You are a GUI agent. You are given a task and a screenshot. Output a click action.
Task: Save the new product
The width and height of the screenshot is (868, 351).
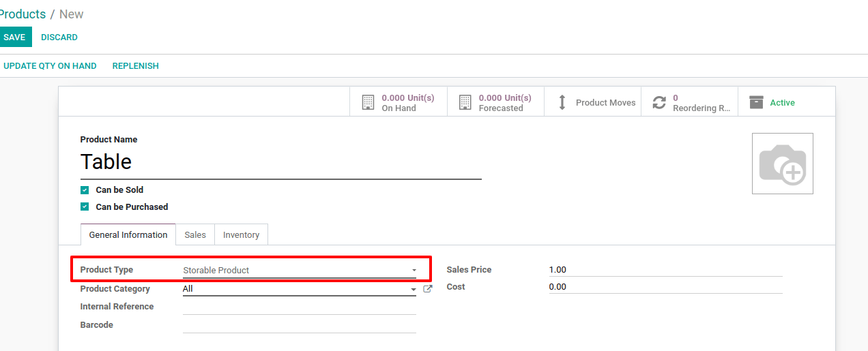click(14, 37)
